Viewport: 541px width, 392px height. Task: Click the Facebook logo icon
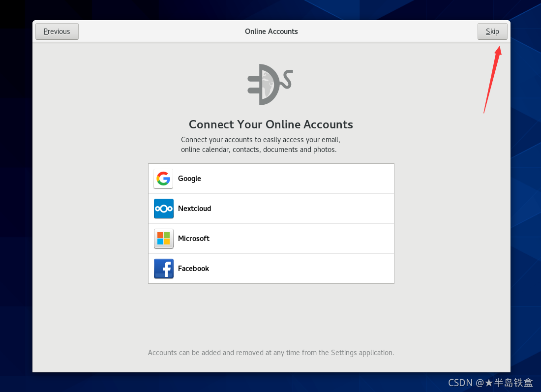[164, 269]
